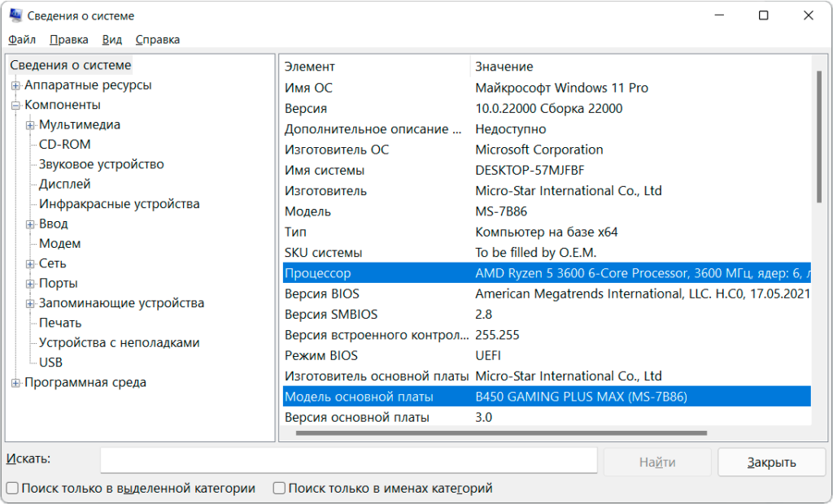
Task: Select the Изготовитель основной платы row
Action: [x=547, y=376]
